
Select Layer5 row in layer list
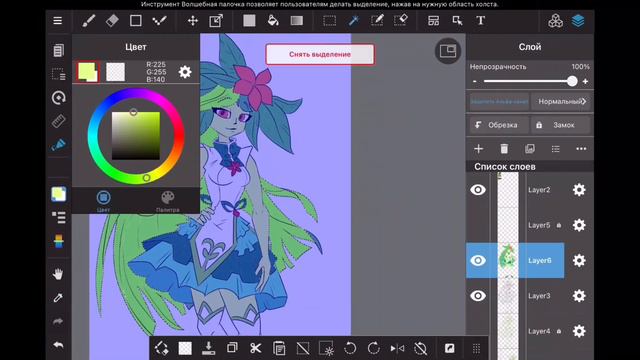[530, 225]
